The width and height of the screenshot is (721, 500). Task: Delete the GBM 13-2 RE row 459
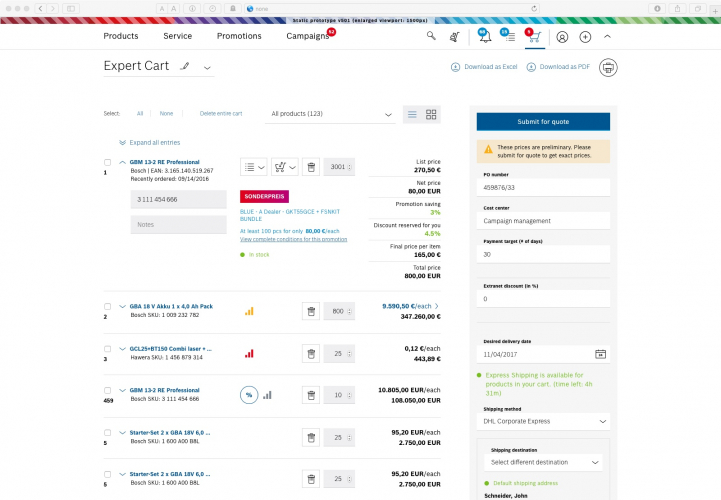pyautogui.click(x=311, y=395)
